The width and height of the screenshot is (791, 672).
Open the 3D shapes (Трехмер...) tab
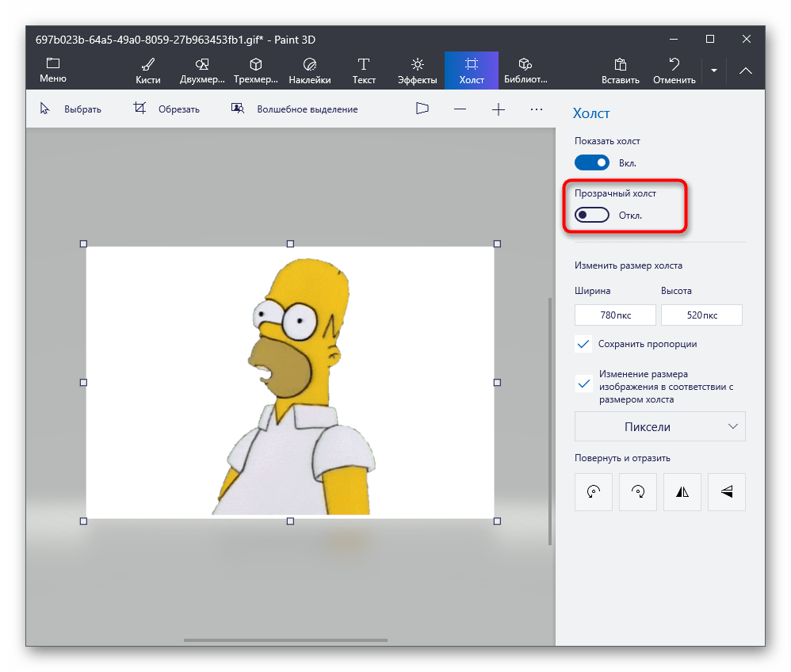(x=255, y=71)
